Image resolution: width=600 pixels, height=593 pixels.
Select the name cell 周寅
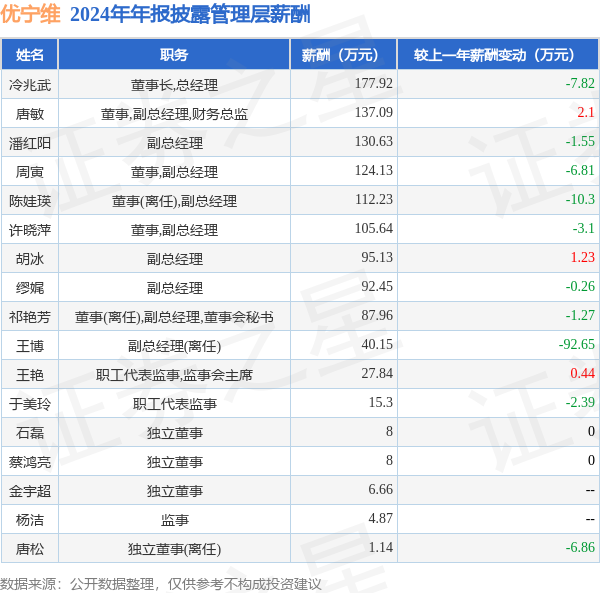[x=29, y=172]
